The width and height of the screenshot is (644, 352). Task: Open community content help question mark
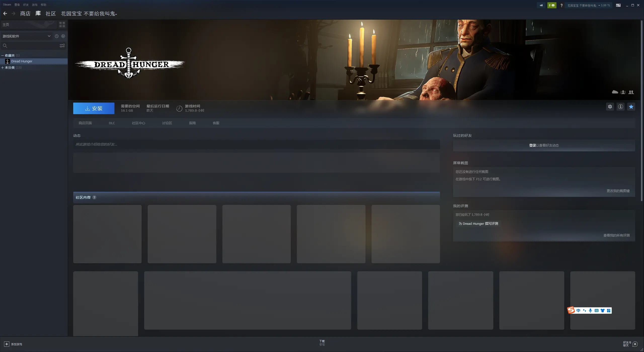pos(94,197)
